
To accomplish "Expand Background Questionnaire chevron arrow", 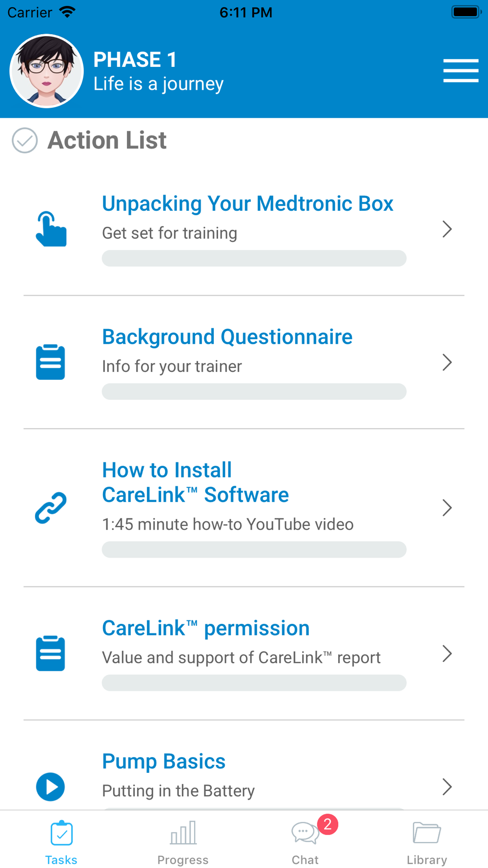I will [x=447, y=362].
